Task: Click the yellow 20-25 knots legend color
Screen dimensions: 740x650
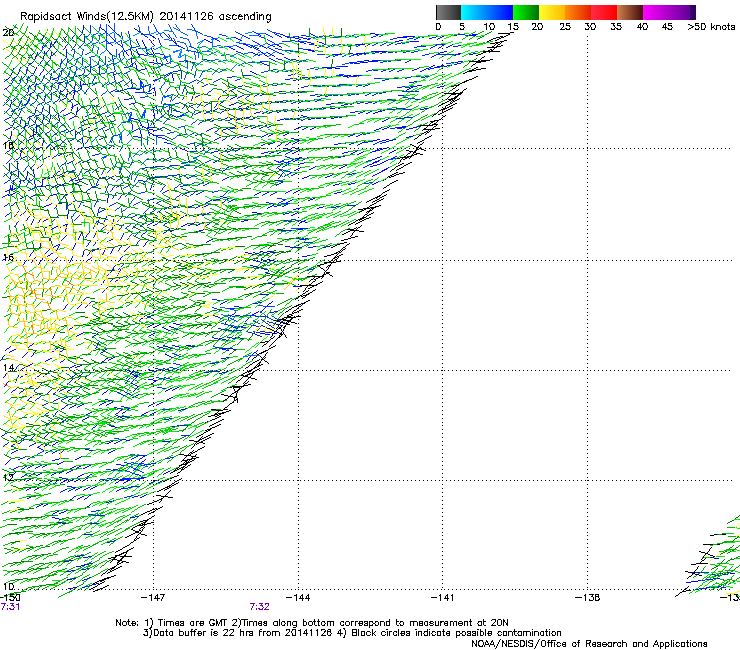Action: tap(552, 12)
